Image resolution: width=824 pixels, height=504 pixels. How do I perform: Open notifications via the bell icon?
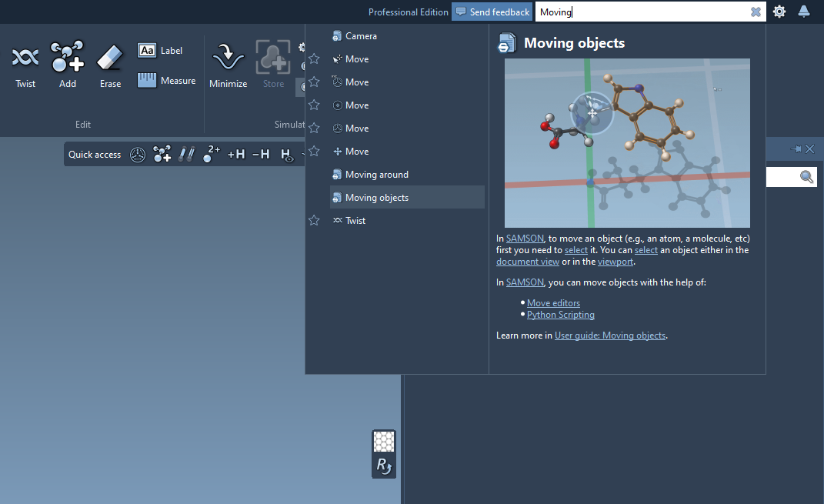point(803,12)
